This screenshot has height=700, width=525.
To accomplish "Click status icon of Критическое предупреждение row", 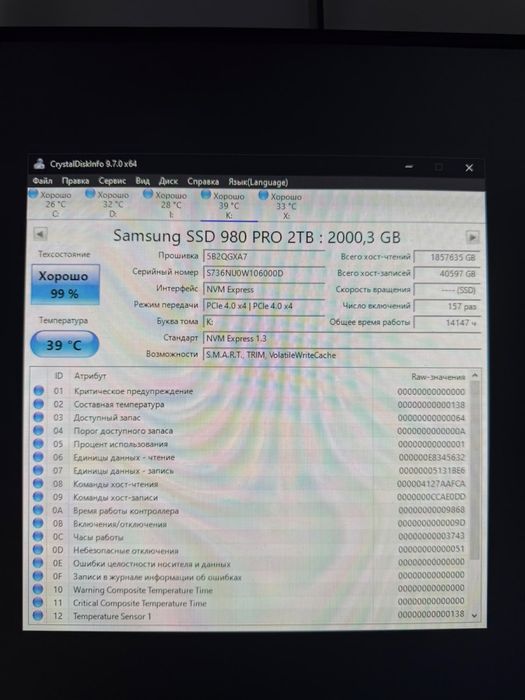I will click(x=39, y=391).
